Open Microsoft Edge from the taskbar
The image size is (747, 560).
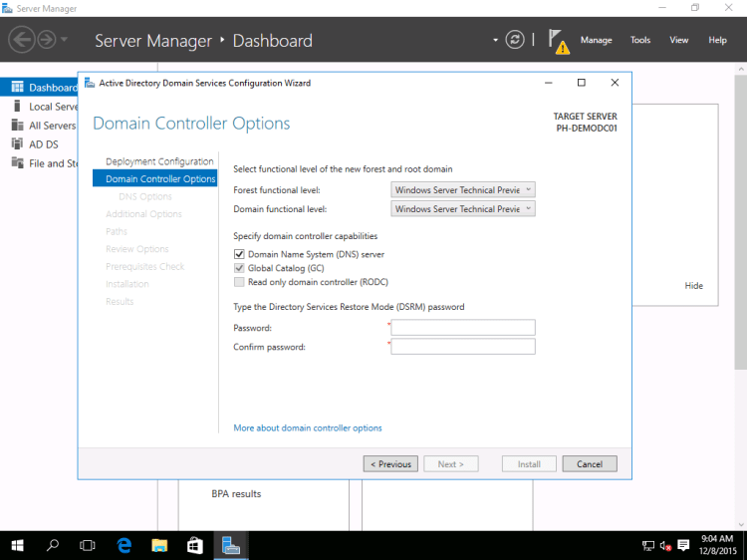[124, 545]
